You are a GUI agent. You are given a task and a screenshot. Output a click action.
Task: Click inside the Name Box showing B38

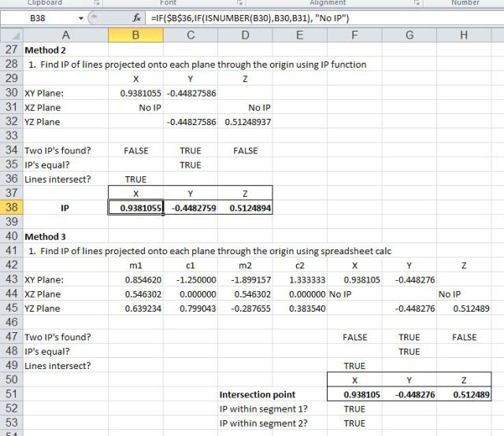pos(39,17)
